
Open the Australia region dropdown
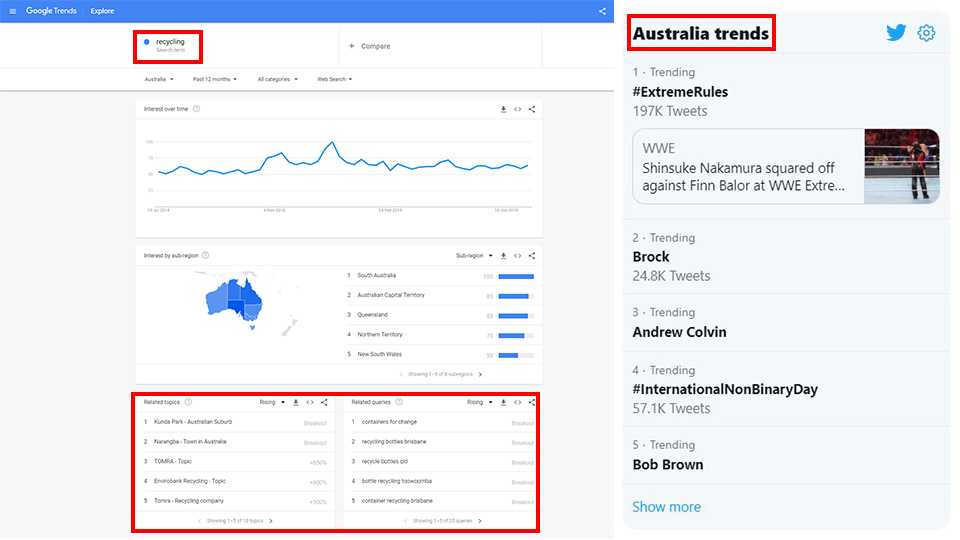pos(159,79)
